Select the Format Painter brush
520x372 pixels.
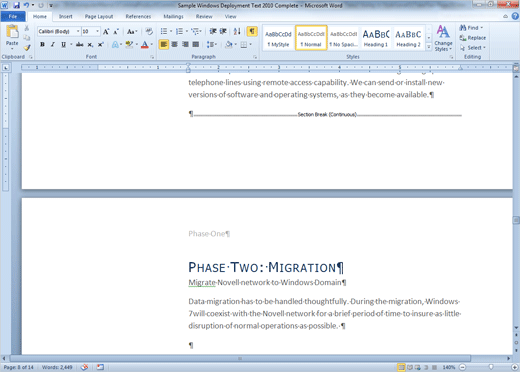click(27, 48)
